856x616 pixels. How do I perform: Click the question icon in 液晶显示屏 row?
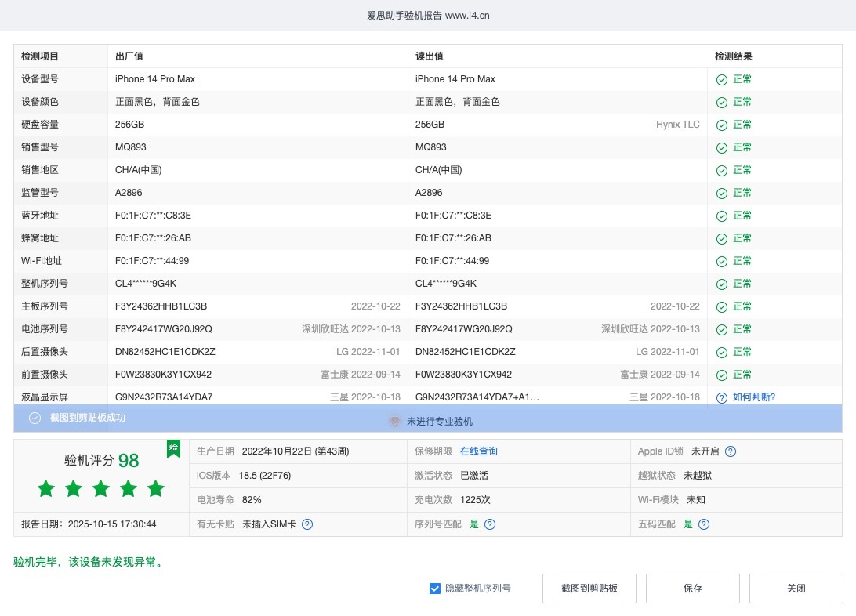(x=722, y=397)
